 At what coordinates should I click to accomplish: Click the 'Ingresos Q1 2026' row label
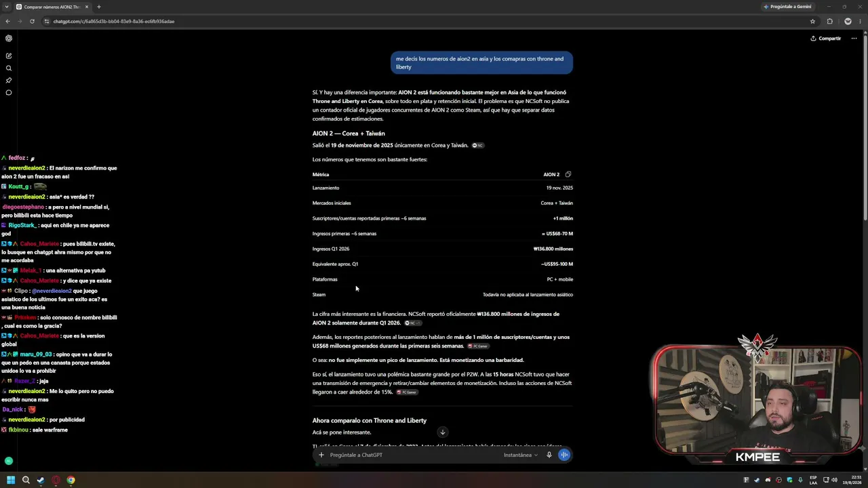tap(331, 249)
